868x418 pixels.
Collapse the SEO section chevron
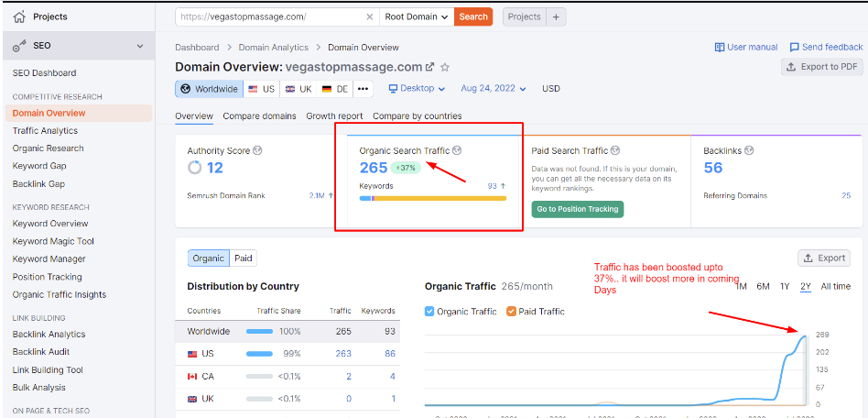click(140, 46)
